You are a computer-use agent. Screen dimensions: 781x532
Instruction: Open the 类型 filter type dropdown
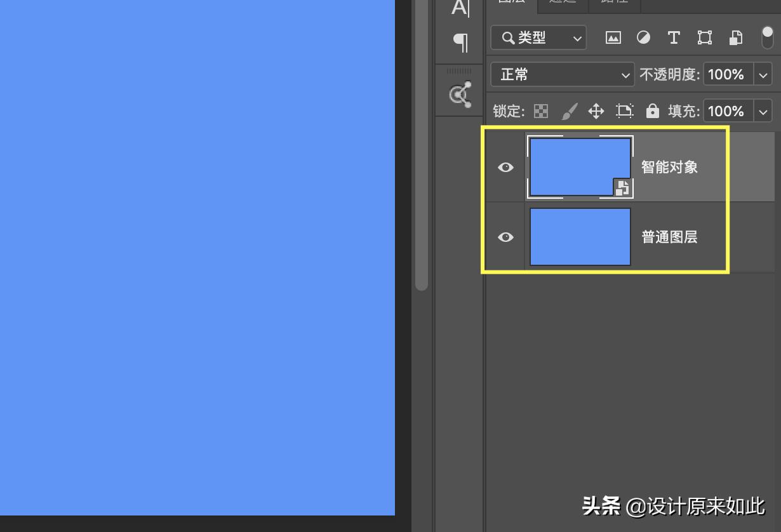click(x=538, y=38)
